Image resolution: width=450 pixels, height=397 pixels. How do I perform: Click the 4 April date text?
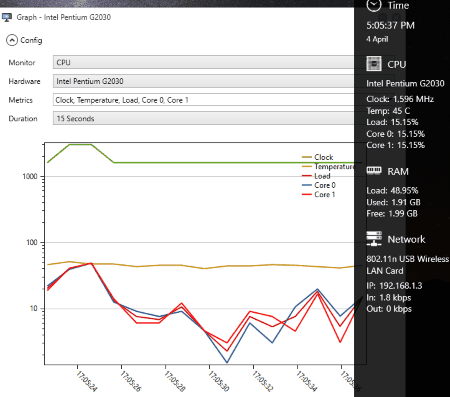click(x=377, y=39)
